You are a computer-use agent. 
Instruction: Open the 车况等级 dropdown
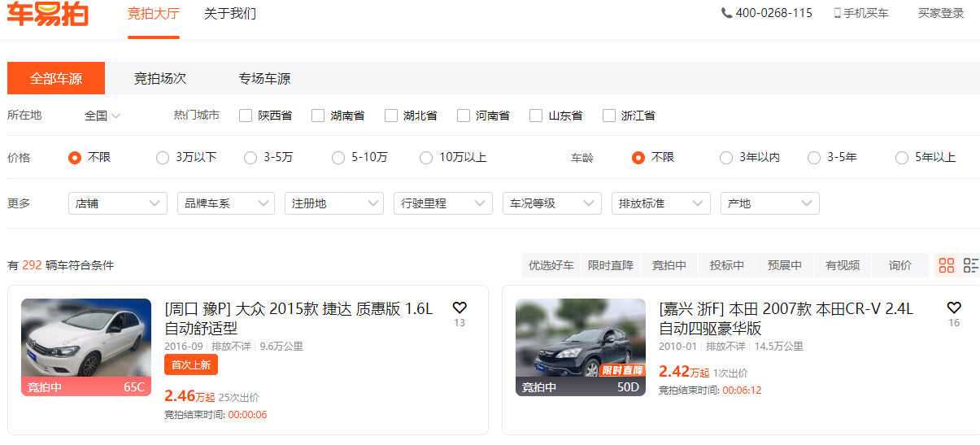pyautogui.click(x=552, y=203)
